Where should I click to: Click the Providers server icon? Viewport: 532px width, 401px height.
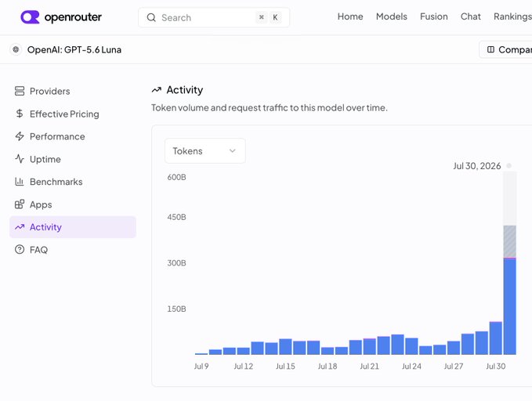click(20, 91)
